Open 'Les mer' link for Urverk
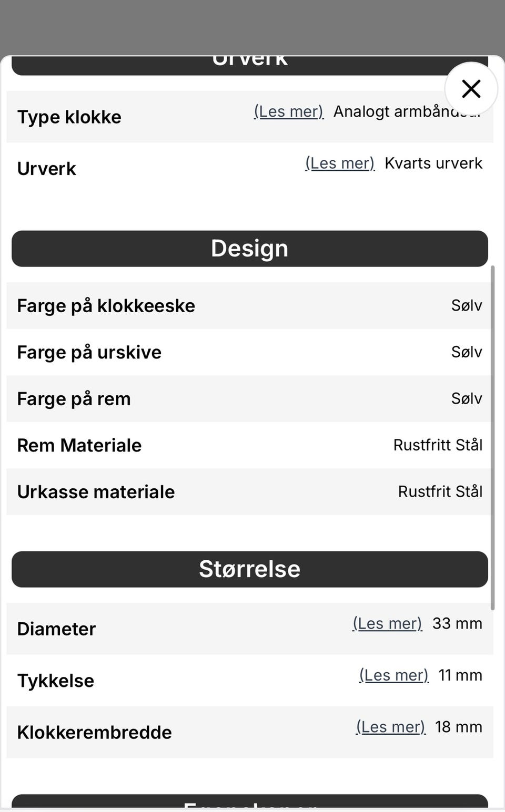The height and width of the screenshot is (812, 505). pyautogui.click(x=340, y=163)
